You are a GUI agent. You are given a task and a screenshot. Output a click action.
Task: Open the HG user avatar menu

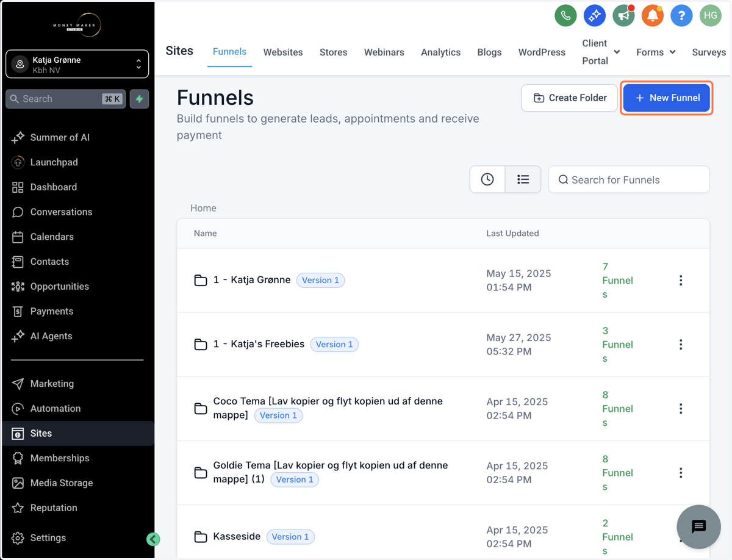pyautogui.click(x=710, y=16)
